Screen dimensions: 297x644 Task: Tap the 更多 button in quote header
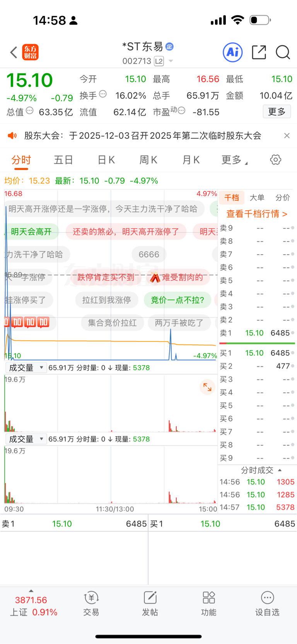pos(277,112)
